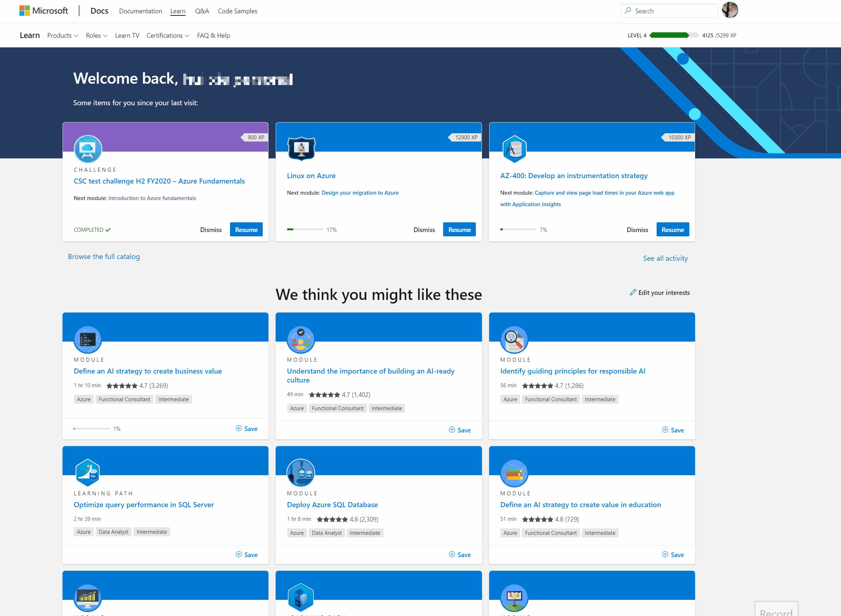Open Design your migration to Azure link
The image size is (841, 616).
pyautogui.click(x=360, y=193)
